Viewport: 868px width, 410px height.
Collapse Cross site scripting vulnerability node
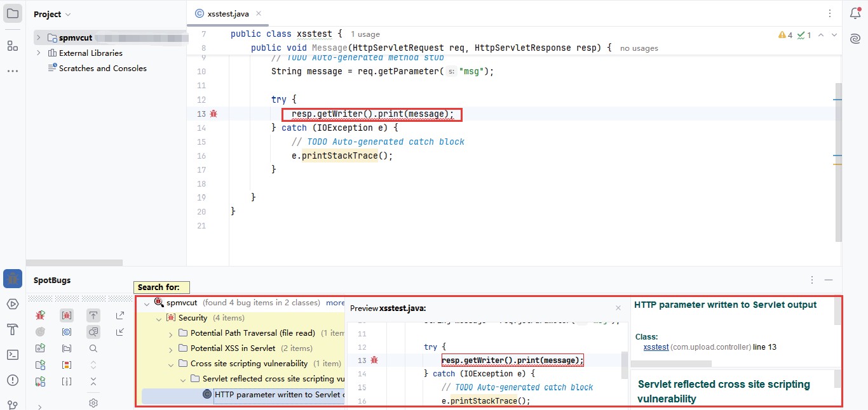[171, 364]
